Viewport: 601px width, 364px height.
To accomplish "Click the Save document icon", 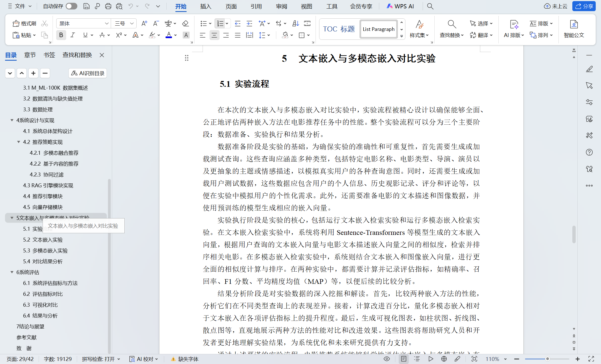I will coord(87,6).
